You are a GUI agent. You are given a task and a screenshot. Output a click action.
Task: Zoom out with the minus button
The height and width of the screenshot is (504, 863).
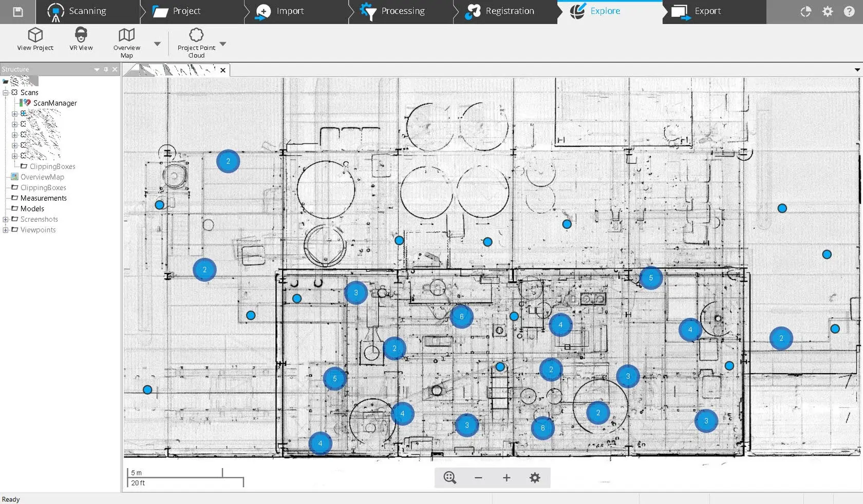tap(478, 478)
